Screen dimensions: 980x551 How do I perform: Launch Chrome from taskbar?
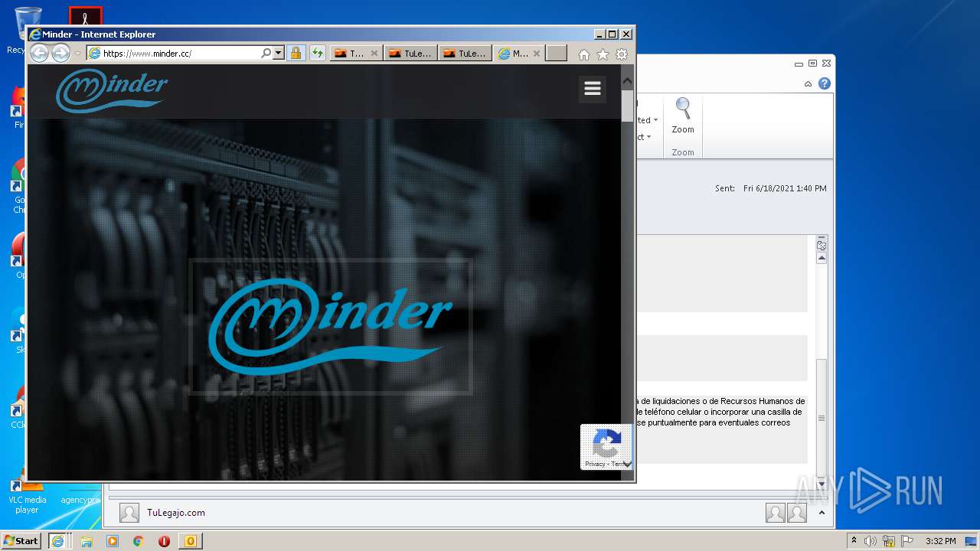[139, 541]
